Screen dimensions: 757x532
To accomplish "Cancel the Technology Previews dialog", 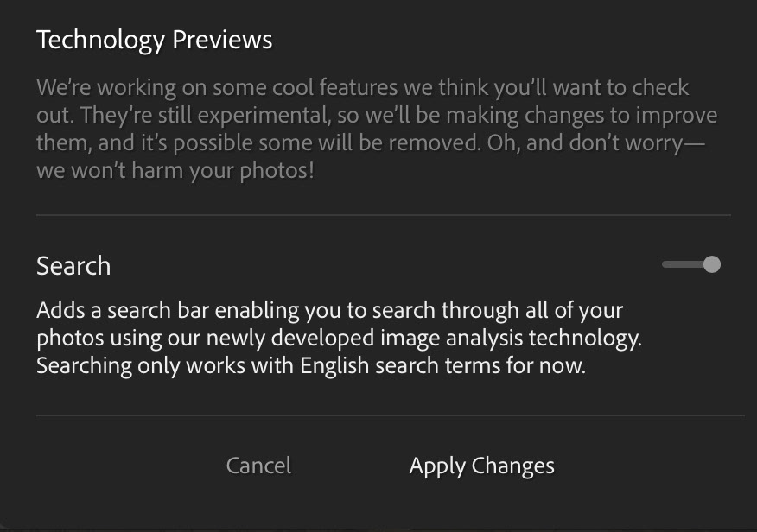I will tap(258, 465).
